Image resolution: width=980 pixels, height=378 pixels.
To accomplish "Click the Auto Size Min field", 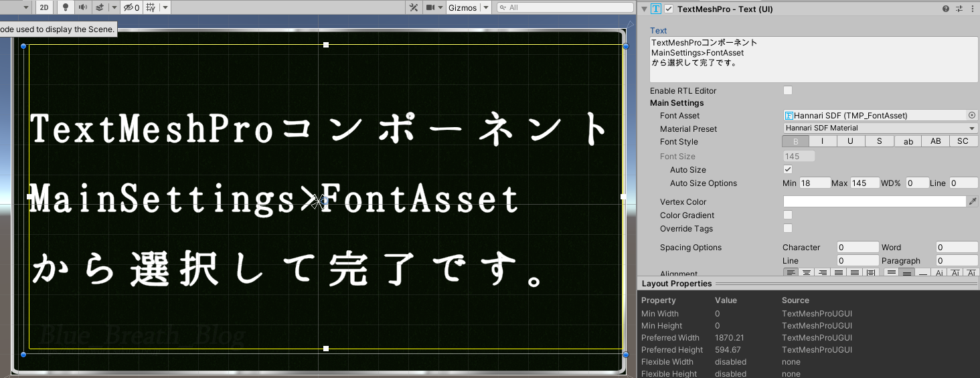I will point(815,183).
